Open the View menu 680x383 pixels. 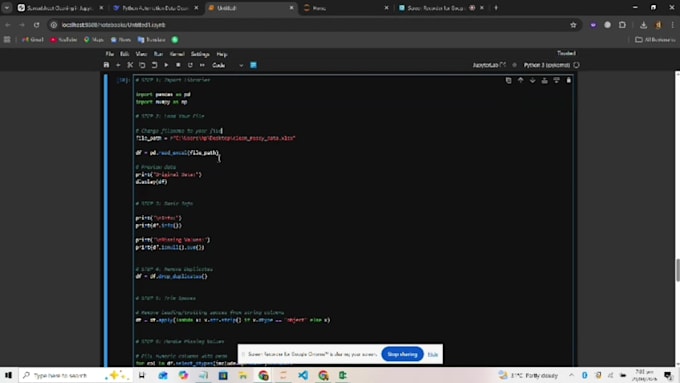pos(141,54)
